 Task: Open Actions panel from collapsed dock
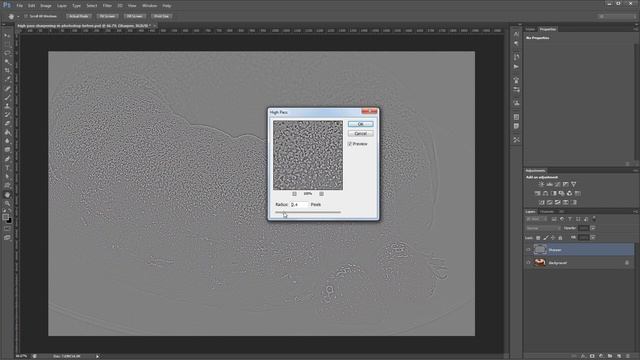coord(516,67)
